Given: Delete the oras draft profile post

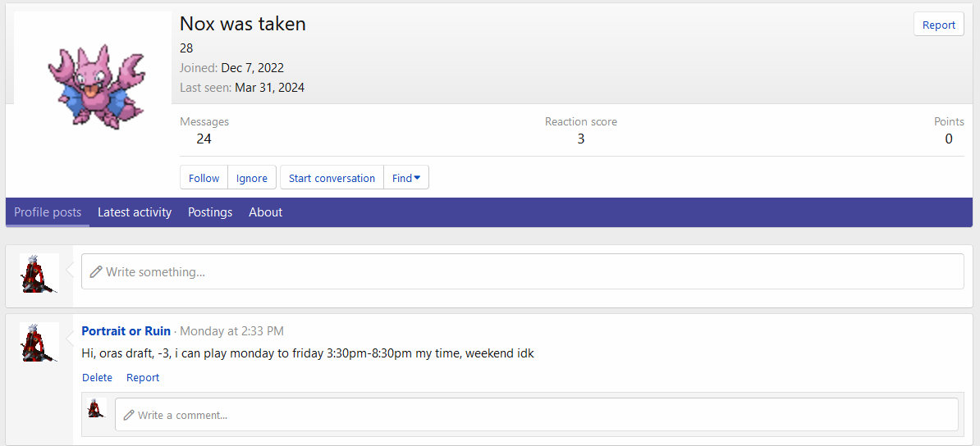Looking at the screenshot, I should point(97,378).
